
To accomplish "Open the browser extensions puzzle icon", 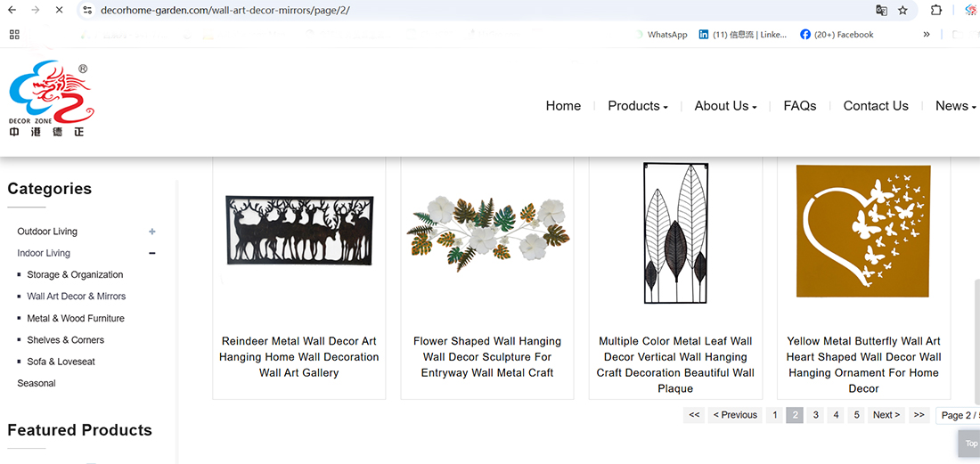I will (x=936, y=10).
